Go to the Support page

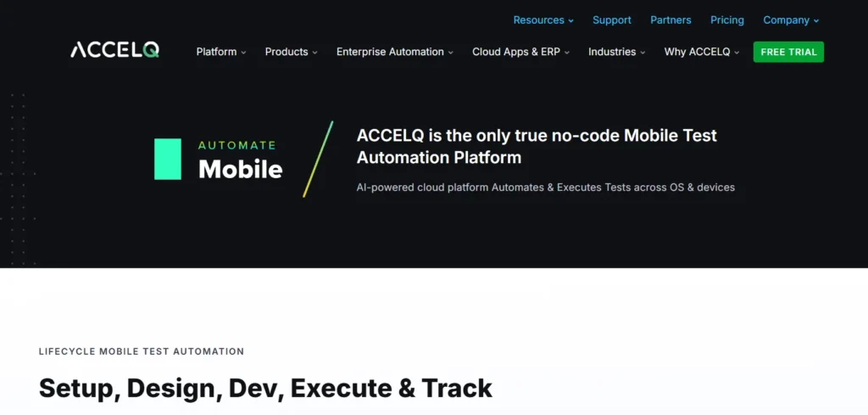[612, 20]
